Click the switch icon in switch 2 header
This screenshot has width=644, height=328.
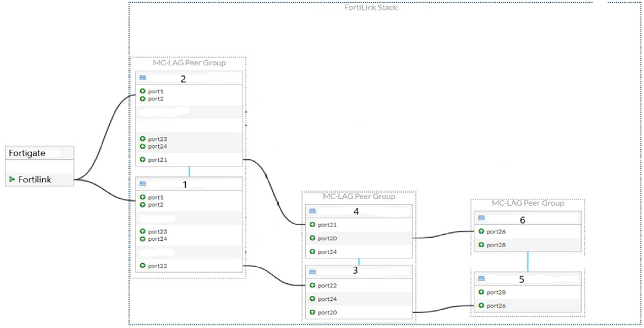143,77
